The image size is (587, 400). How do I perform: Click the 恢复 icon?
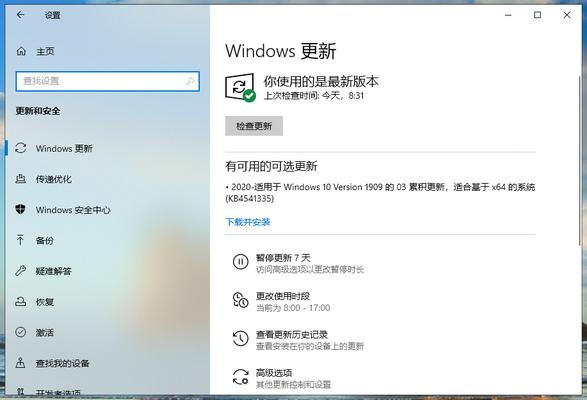(x=21, y=301)
